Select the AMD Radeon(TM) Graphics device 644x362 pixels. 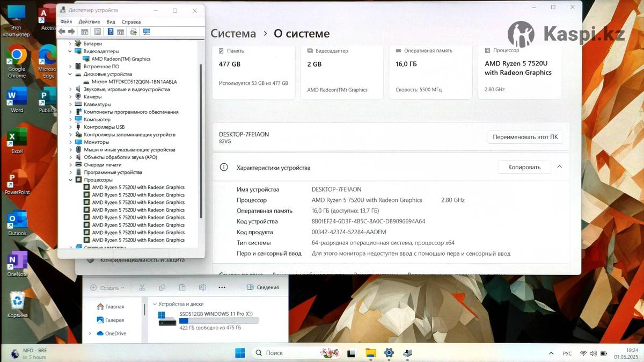pos(117,59)
